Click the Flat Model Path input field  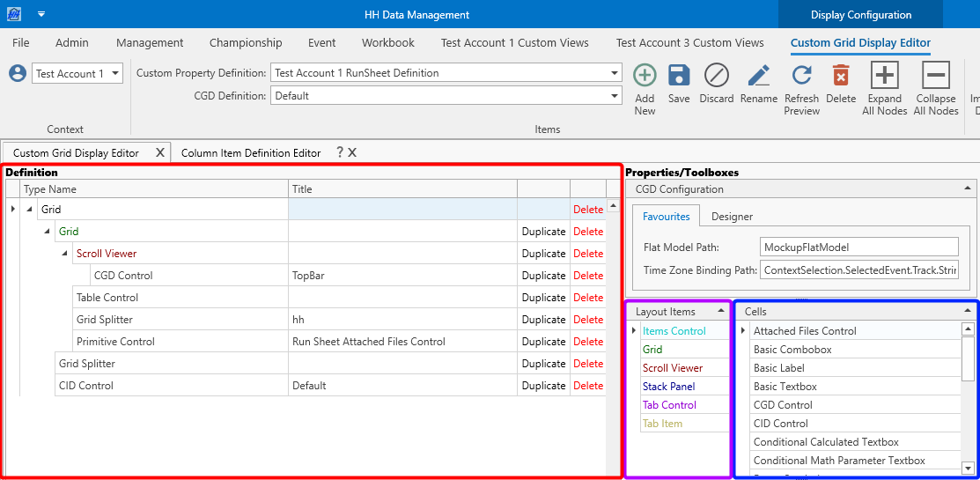[859, 247]
